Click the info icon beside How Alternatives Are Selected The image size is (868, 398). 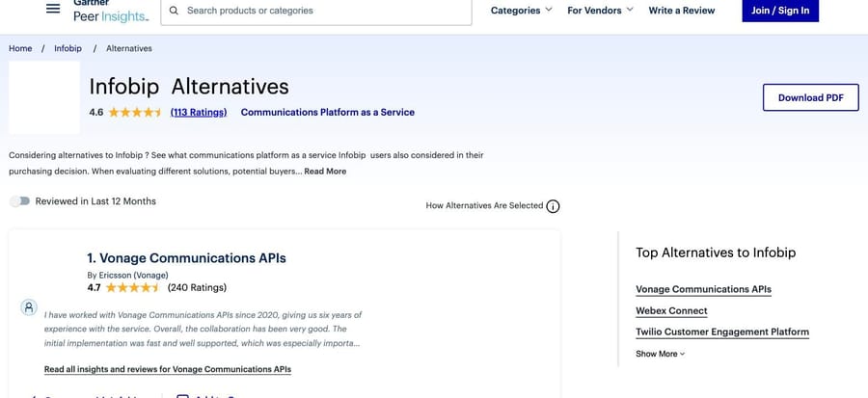(x=553, y=206)
